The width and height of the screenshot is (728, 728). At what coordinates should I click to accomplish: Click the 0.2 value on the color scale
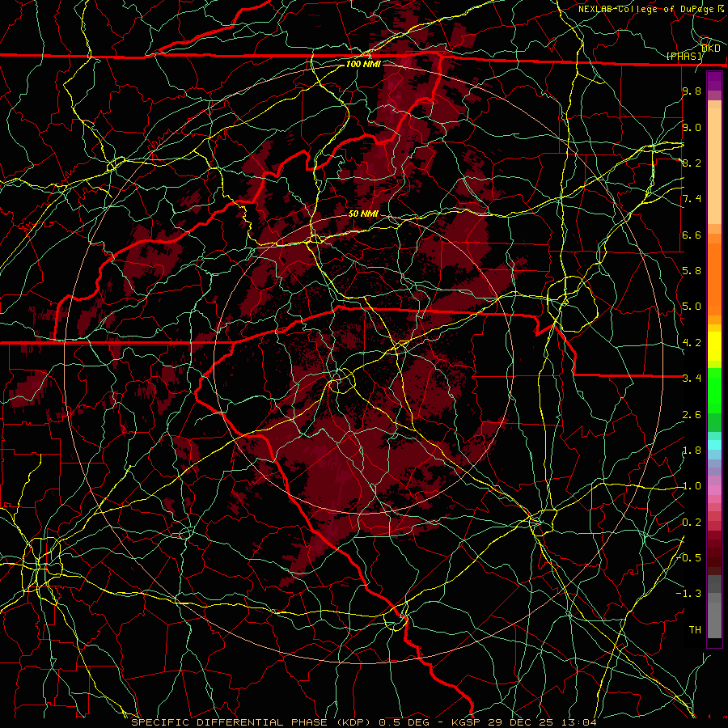pos(692,523)
